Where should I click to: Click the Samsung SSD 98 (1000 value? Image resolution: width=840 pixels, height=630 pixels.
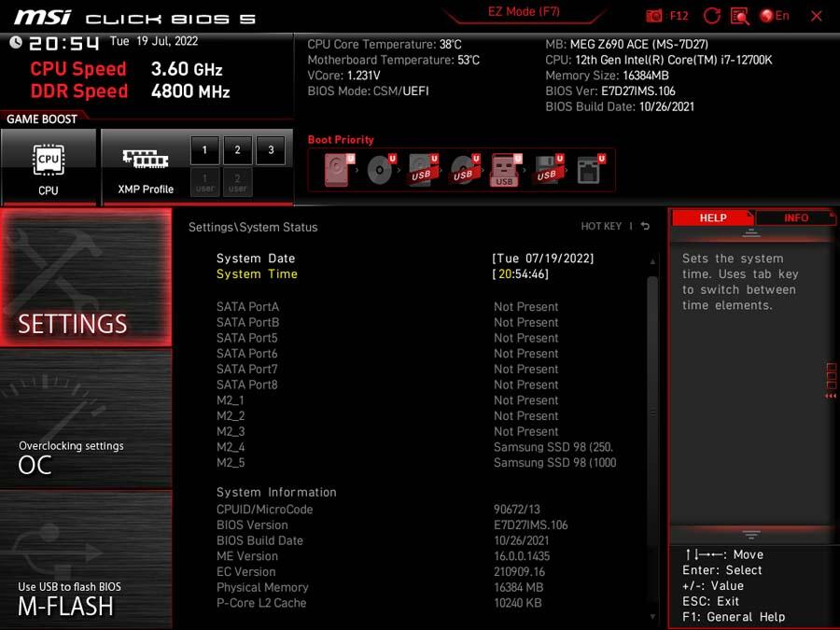(555, 462)
